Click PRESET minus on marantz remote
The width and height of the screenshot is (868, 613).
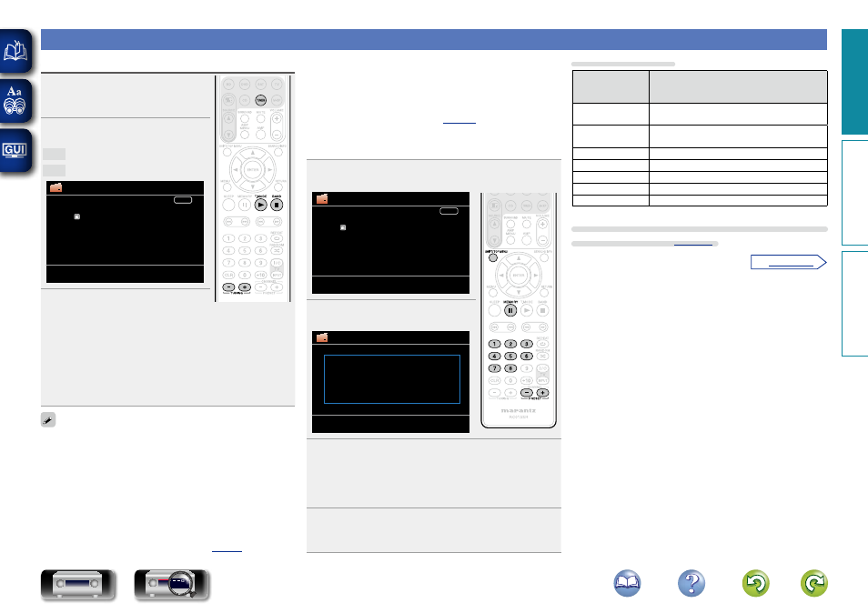click(527, 393)
